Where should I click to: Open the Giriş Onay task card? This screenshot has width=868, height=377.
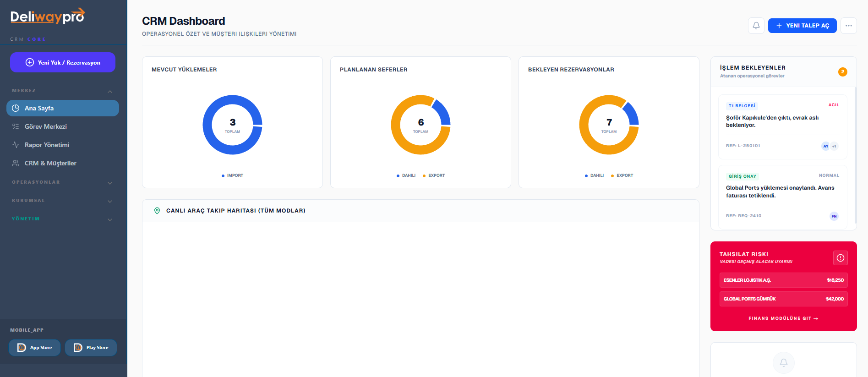pyautogui.click(x=783, y=197)
